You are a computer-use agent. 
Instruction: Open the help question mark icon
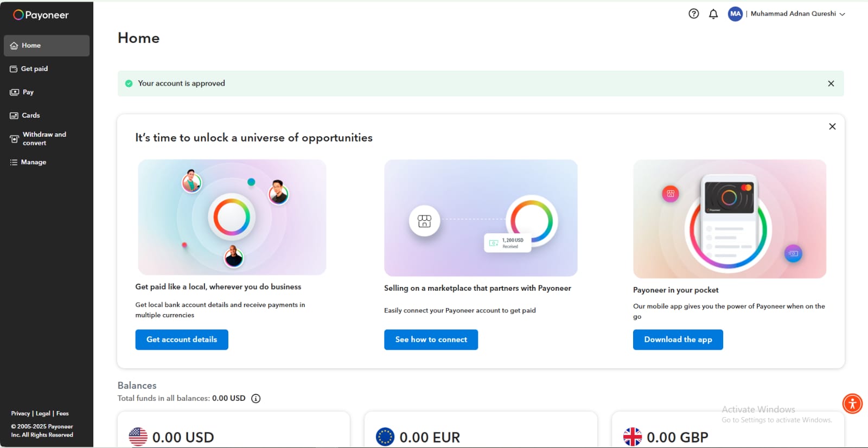(693, 14)
